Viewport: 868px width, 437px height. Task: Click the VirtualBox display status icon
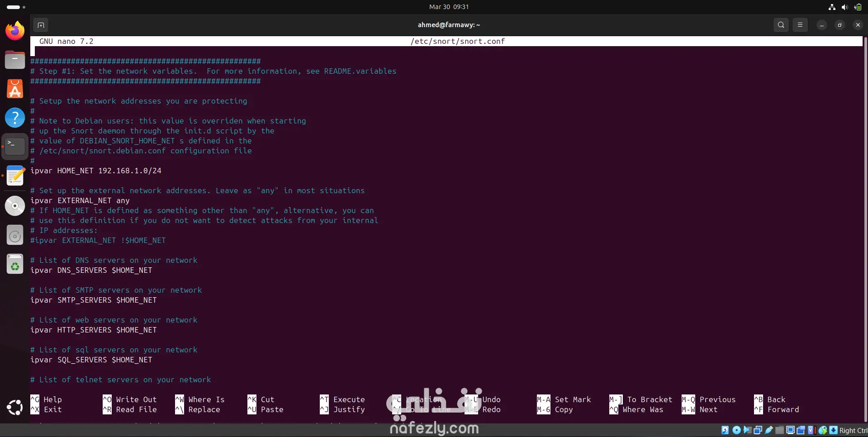[x=791, y=430]
